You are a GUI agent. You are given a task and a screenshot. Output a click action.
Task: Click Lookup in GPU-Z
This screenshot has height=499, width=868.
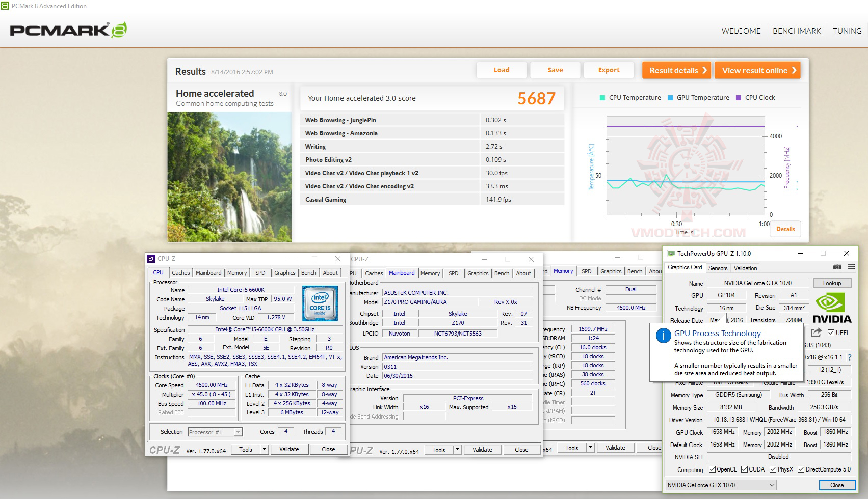coord(832,283)
